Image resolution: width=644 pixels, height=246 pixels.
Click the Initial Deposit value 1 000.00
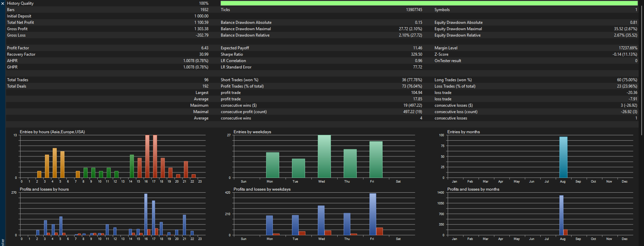point(201,16)
